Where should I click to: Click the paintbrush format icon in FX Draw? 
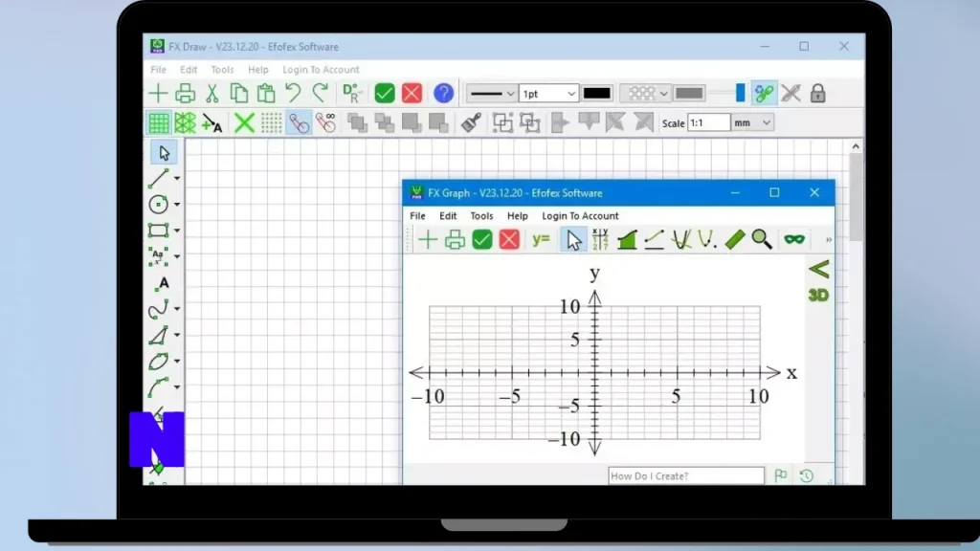click(x=471, y=122)
